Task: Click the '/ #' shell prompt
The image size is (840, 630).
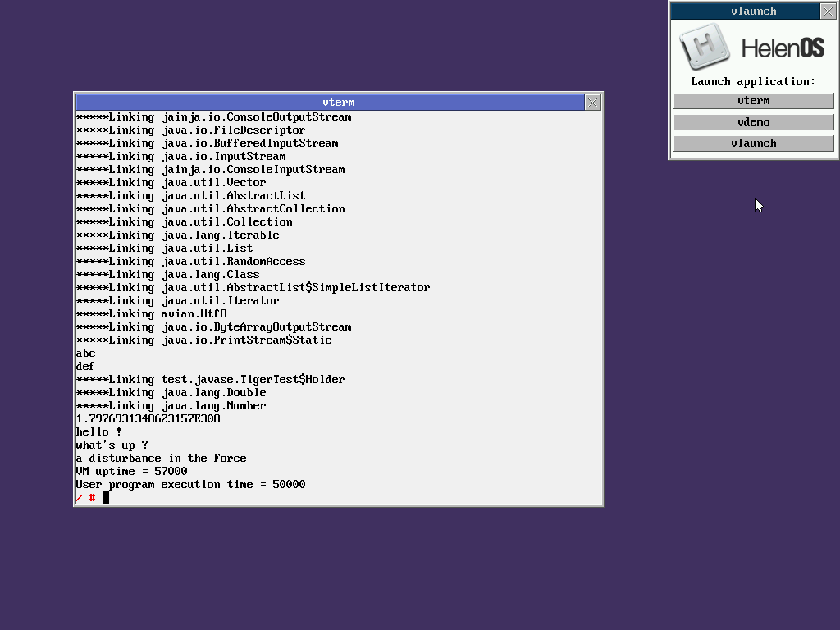Action: pyautogui.click(x=85, y=498)
